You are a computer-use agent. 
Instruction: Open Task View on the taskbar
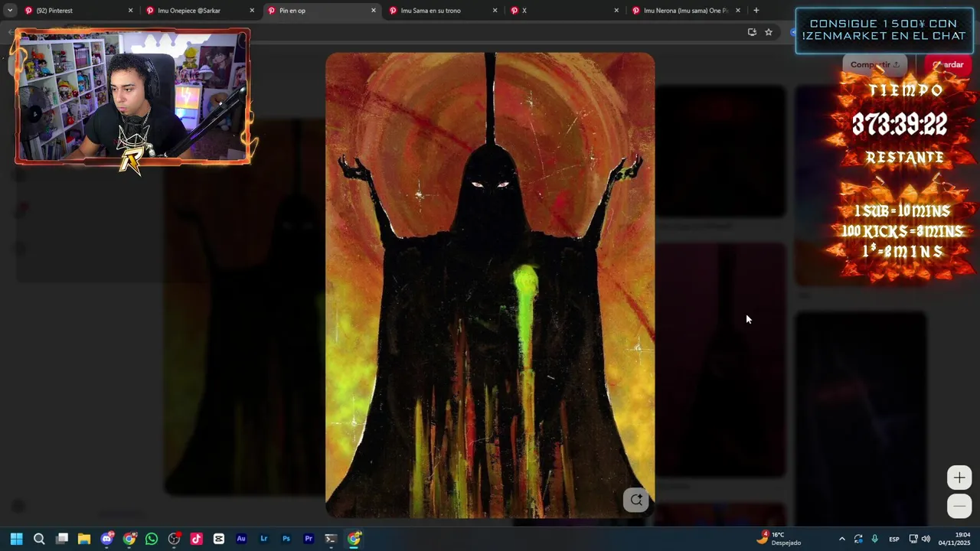coord(62,539)
